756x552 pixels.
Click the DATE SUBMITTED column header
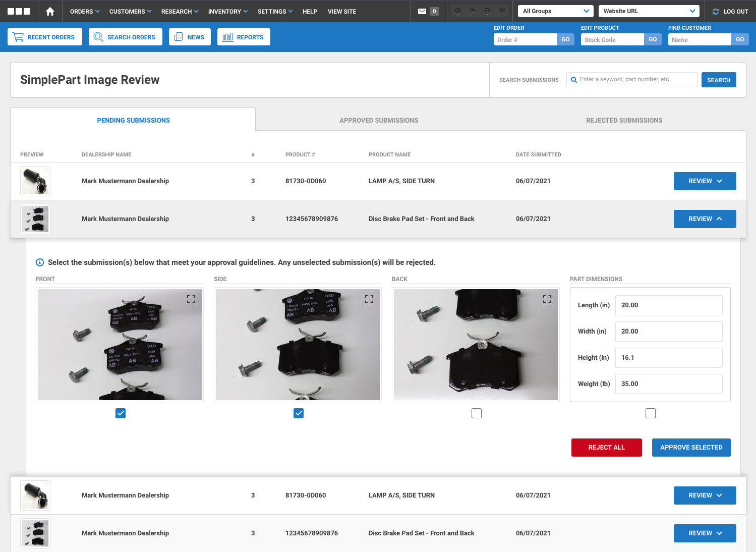[x=539, y=154]
